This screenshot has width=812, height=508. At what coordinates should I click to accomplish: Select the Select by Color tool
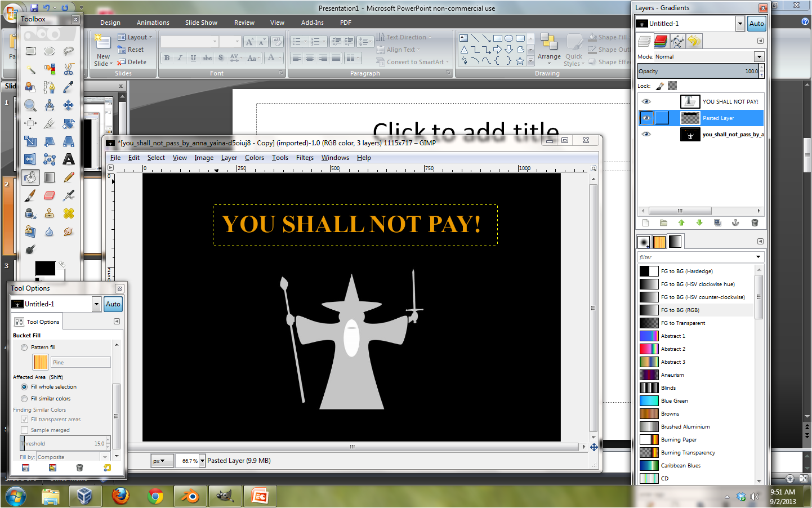[x=50, y=69]
